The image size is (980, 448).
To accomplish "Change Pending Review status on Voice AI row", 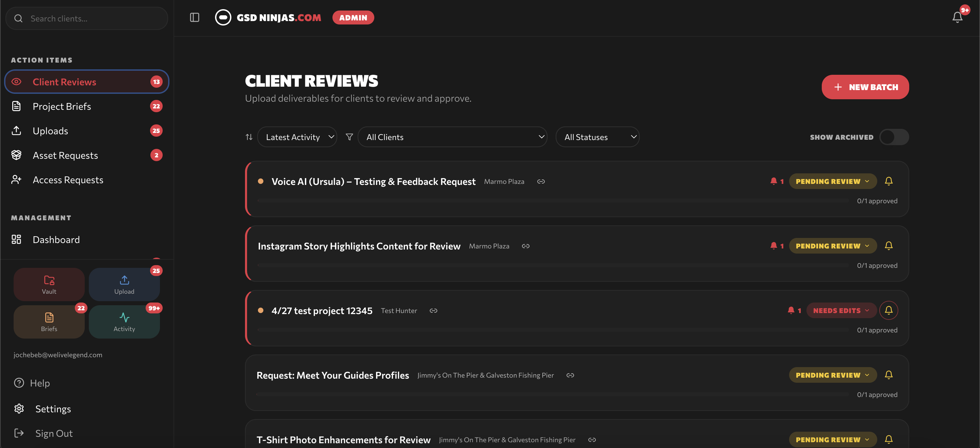I will point(832,181).
